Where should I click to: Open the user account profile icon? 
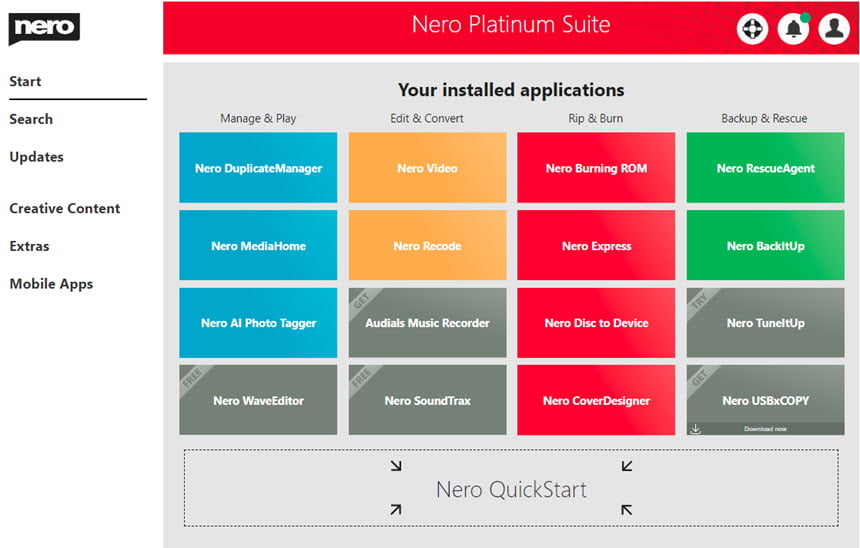click(x=834, y=28)
